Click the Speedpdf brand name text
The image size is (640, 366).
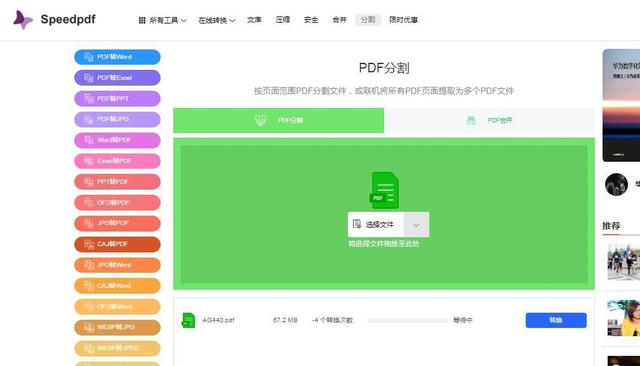pyautogui.click(x=68, y=20)
